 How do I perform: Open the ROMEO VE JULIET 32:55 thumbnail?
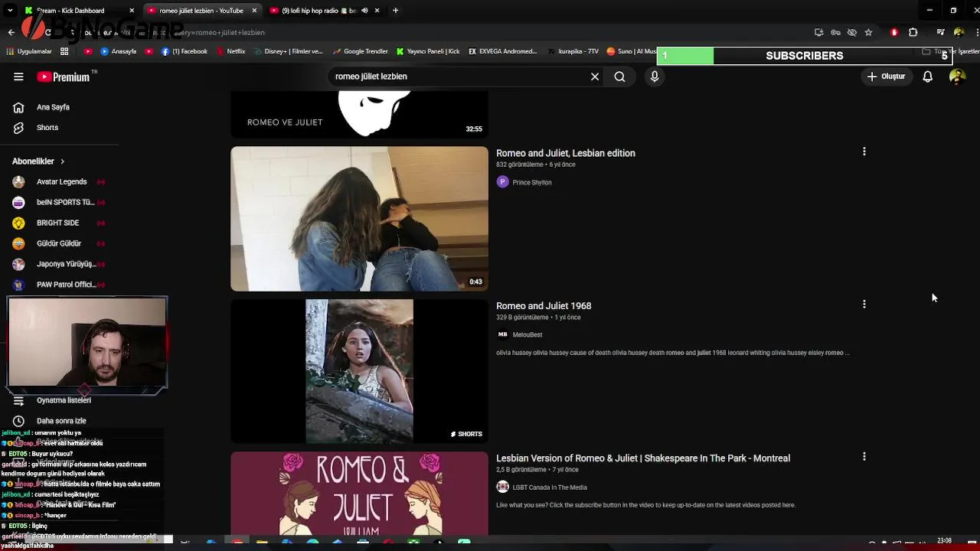click(x=359, y=114)
